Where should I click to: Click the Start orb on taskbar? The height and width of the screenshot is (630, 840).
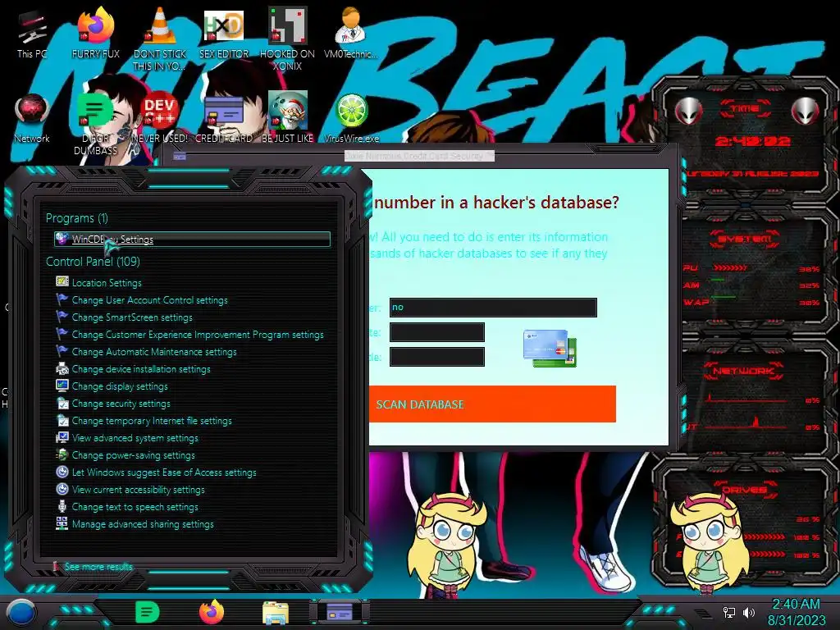21,613
